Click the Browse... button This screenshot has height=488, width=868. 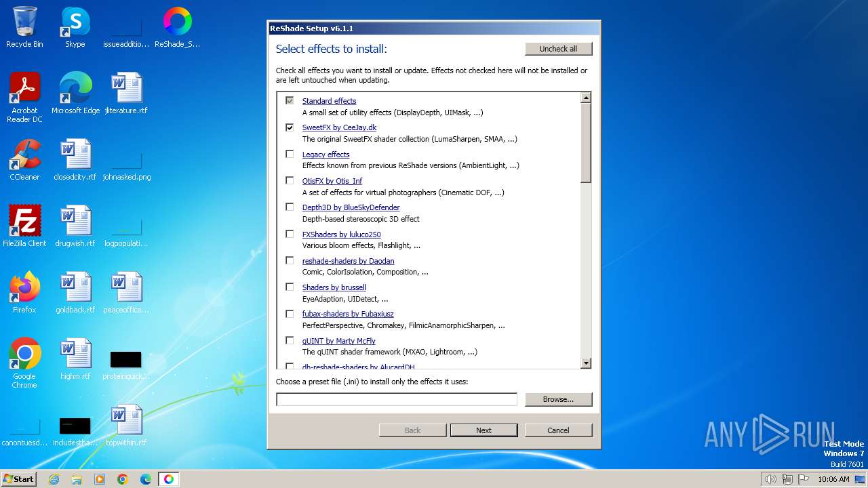pyautogui.click(x=558, y=399)
